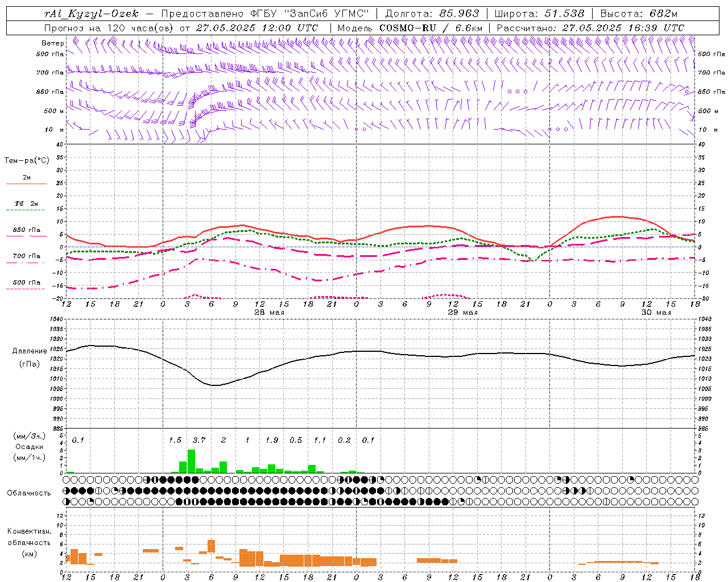Click the longitude value Долгота: 85.963
This screenshot has height=582, width=728.
point(432,14)
